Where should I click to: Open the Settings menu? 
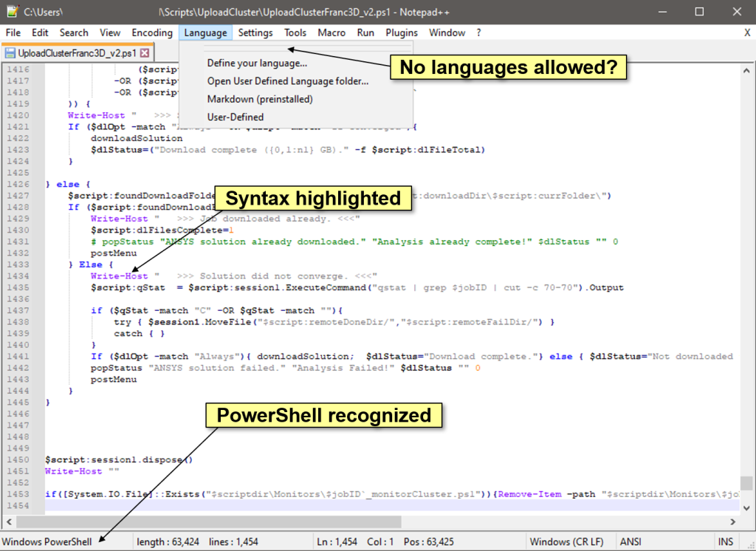coord(255,32)
